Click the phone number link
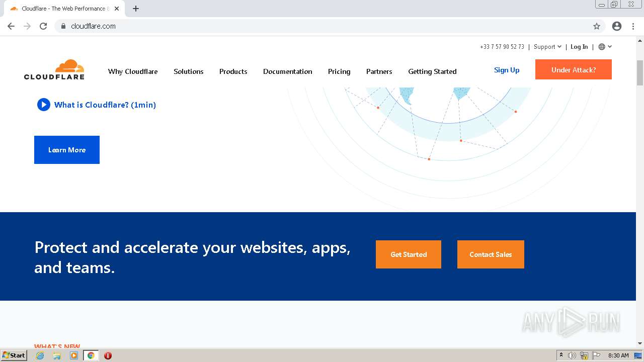 point(502,47)
